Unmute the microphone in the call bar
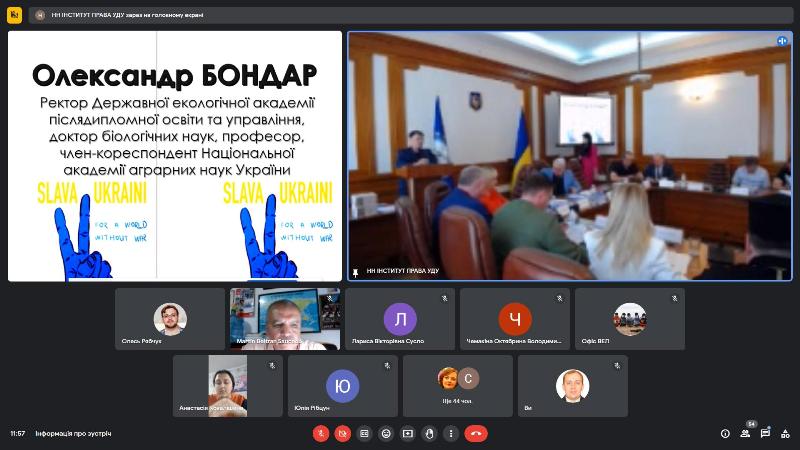 [x=321, y=433]
